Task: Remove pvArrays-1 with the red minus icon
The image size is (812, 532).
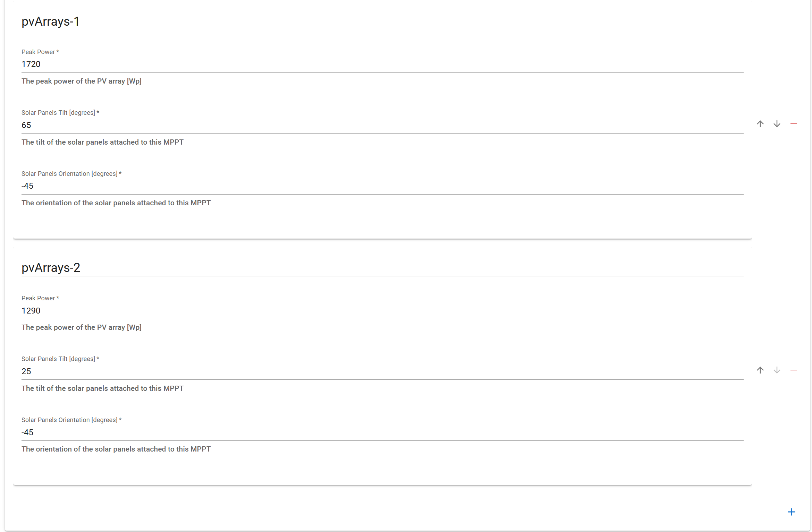Action: pyautogui.click(x=793, y=124)
